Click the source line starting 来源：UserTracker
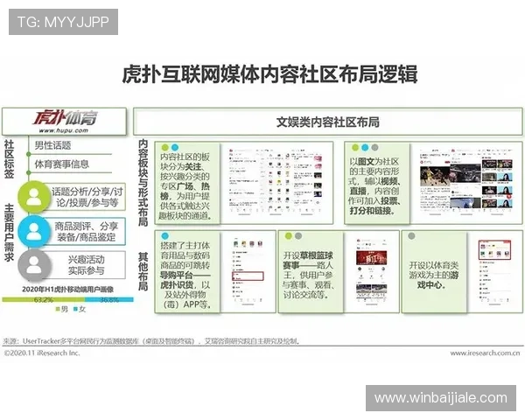Screen dimensions: 525x420 point(151,341)
